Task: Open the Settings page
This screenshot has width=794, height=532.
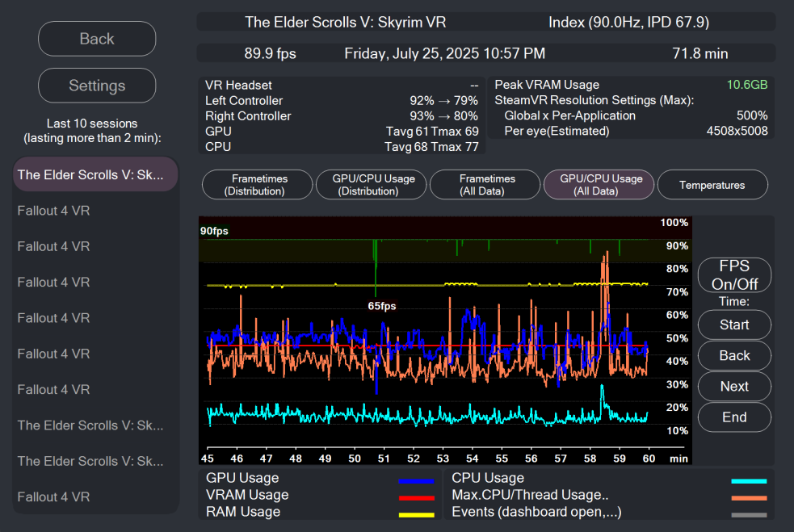Action: (x=97, y=86)
